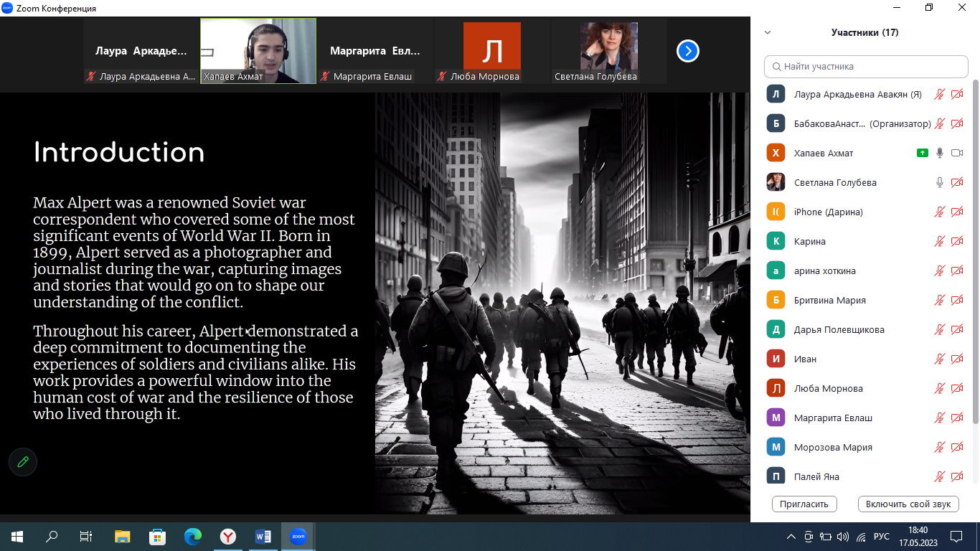Click the muted mic icon for Бритвина Мария
The image size is (980, 551).
pyautogui.click(x=939, y=300)
